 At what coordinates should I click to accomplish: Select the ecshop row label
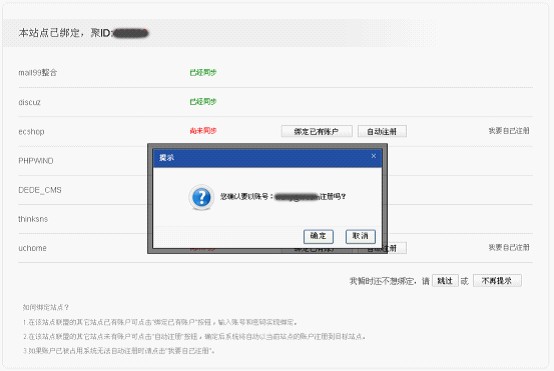[31, 131]
